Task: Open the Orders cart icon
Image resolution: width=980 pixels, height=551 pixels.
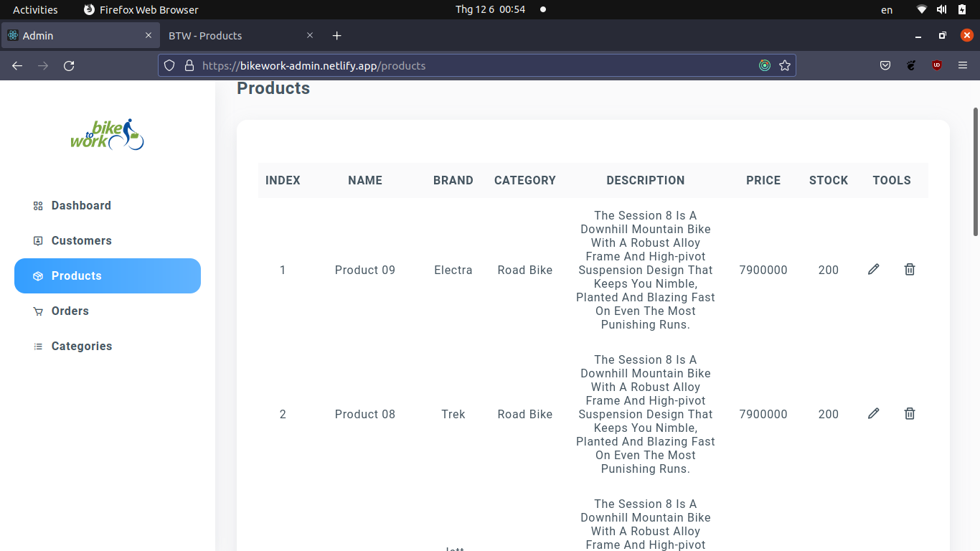Action: coord(37,311)
